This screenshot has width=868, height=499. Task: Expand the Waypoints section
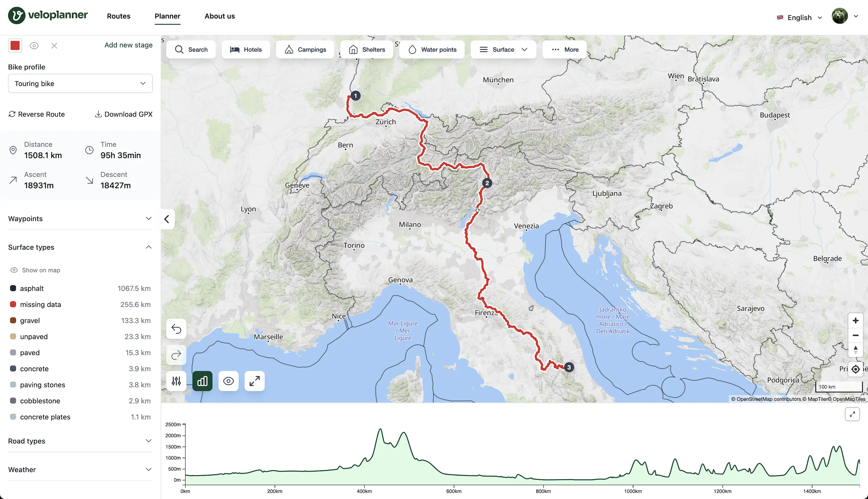coord(80,219)
